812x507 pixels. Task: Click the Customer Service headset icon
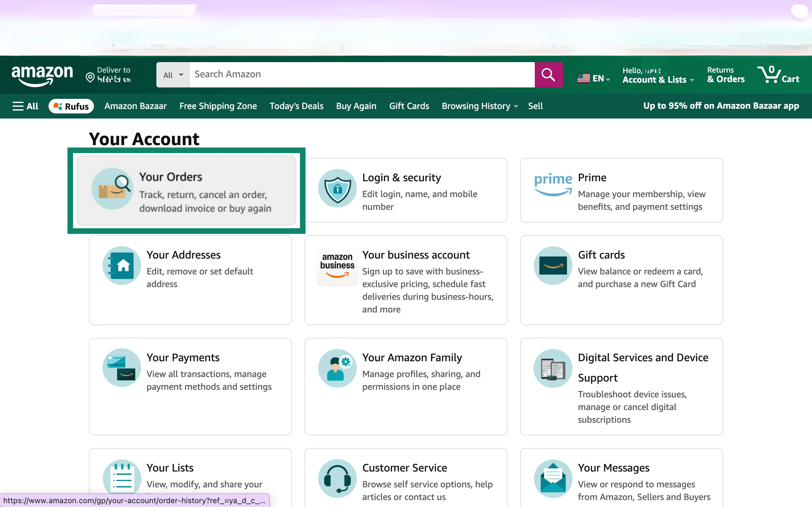tap(337, 478)
